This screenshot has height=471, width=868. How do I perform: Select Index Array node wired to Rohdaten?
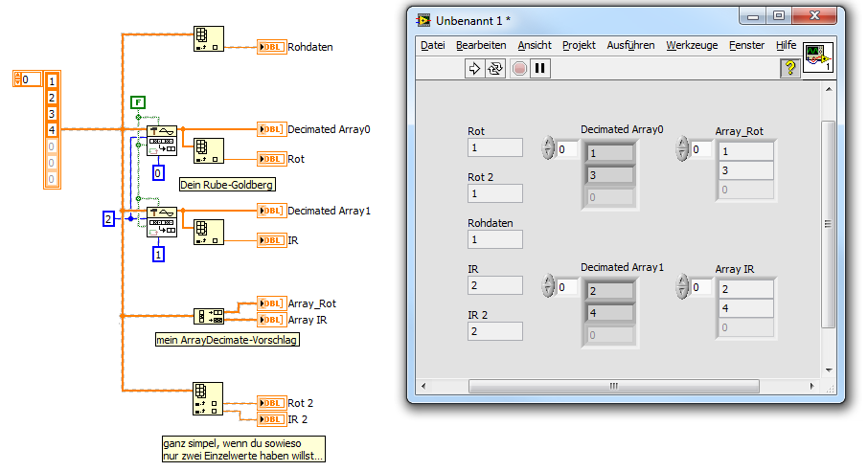click(x=209, y=38)
